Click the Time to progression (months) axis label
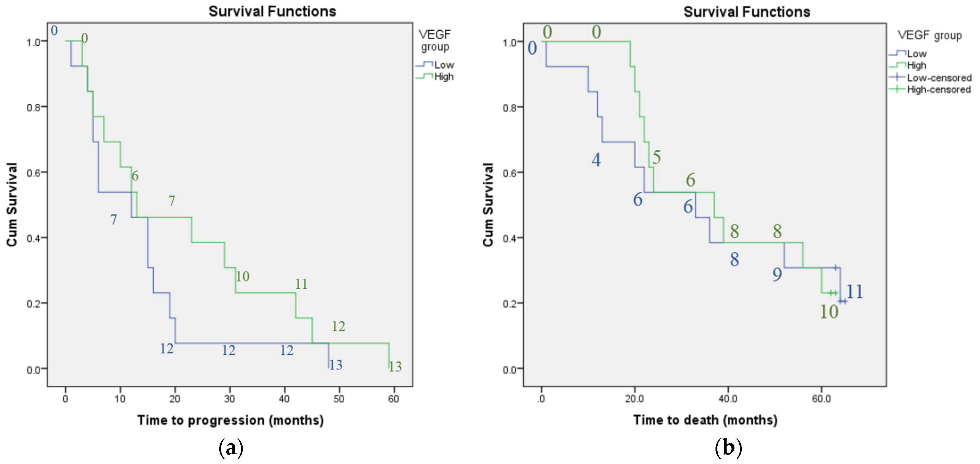The width and height of the screenshot is (980, 464). pyautogui.click(x=231, y=420)
